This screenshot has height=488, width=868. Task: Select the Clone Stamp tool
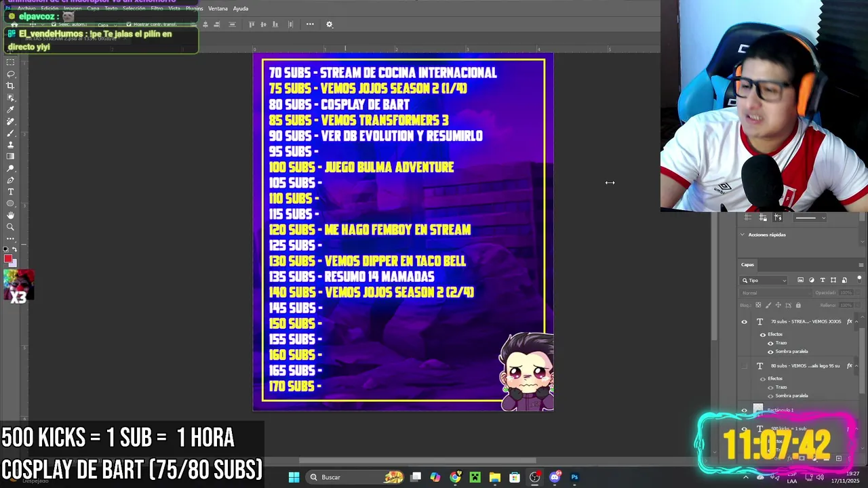(10, 144)
